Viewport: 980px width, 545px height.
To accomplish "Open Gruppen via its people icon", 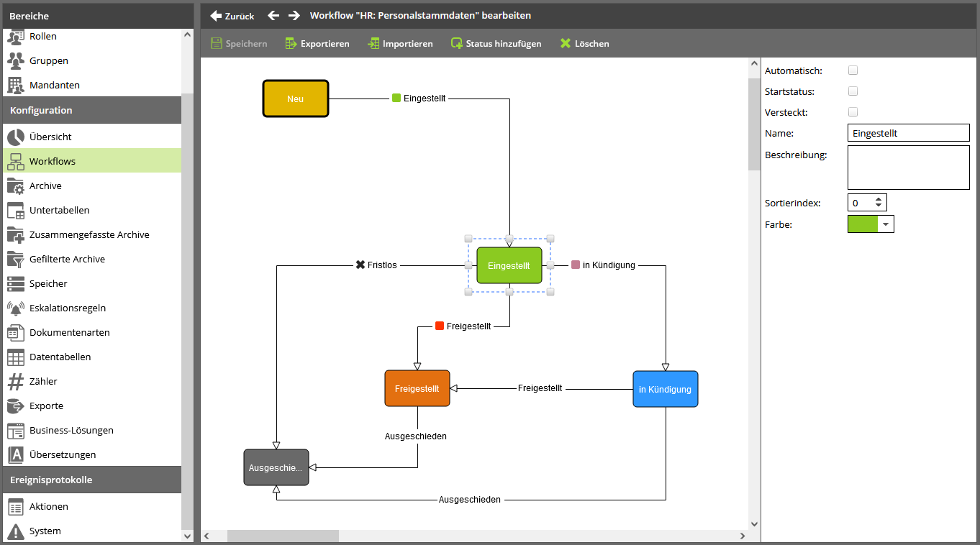I will click(x=16, y=60).
